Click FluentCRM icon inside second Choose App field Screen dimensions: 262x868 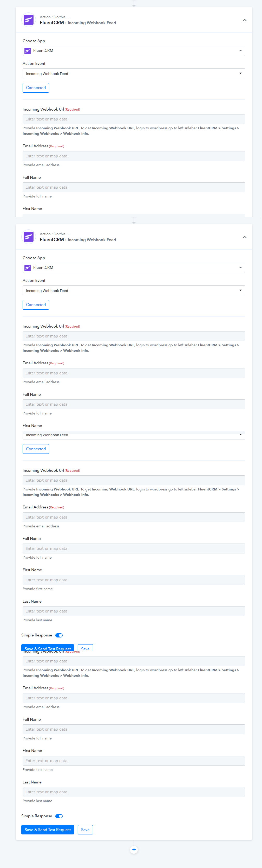(28, 268)
